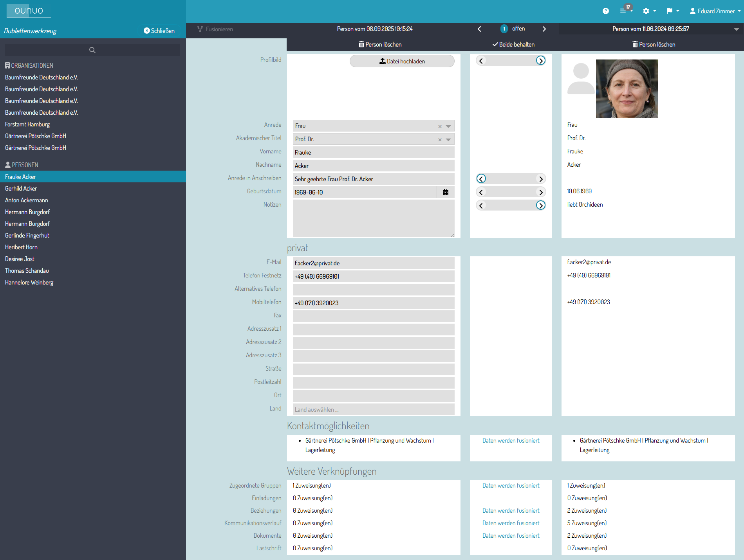Open the Land auswählen combo box
Screen dimensions: 744x560
coord(373,409)
